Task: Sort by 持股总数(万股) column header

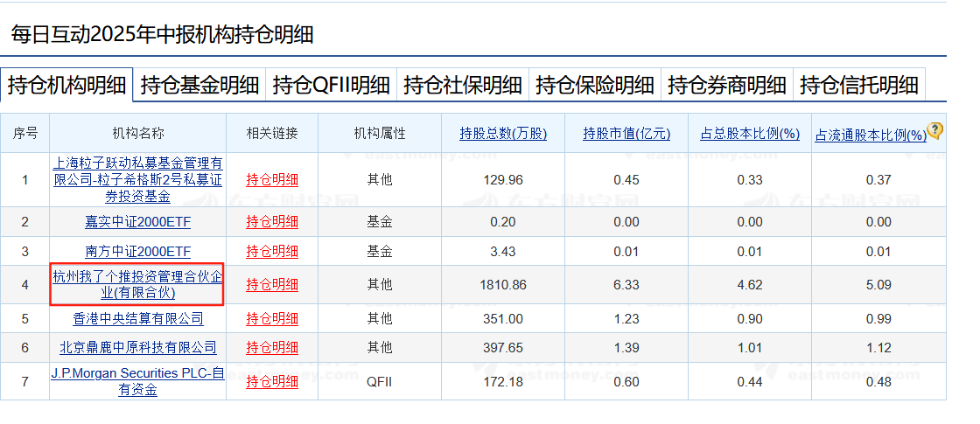Action: tap(503, 134)
